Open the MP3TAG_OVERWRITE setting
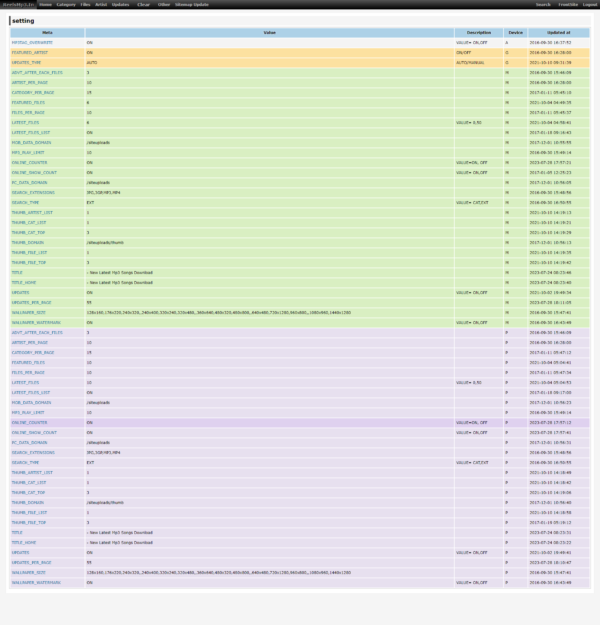The width and height of the screenshot is (600, 625). pyautogui.click(x=32, y=43)
